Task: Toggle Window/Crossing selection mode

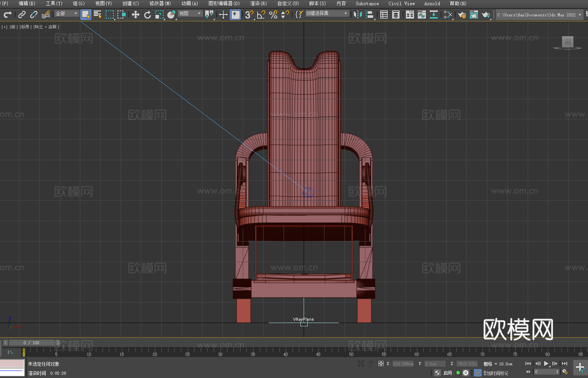Action: (x=122, y=14)
